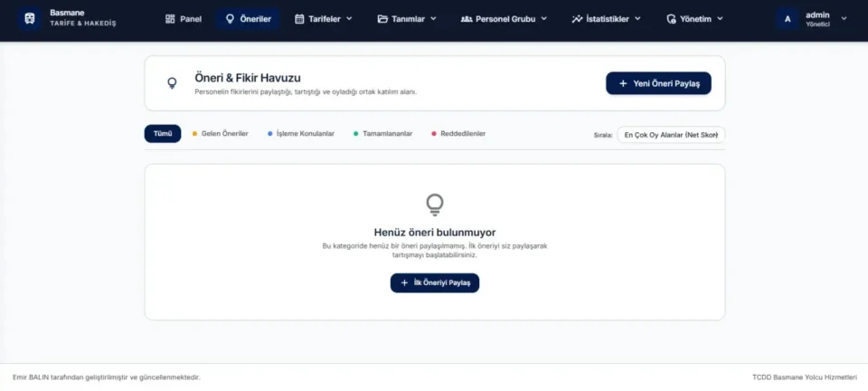Screen dimensions: 868x391
Task: Click the TCDD Basmane Yolcu Hizmetleri footer text
Action: pyautogui.click(x=805, y=377)
